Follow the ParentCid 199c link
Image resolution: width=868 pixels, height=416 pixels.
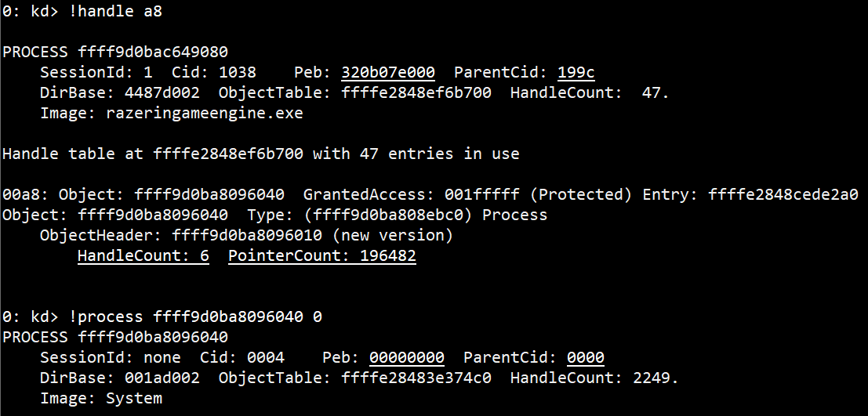[x=576, y=73]
